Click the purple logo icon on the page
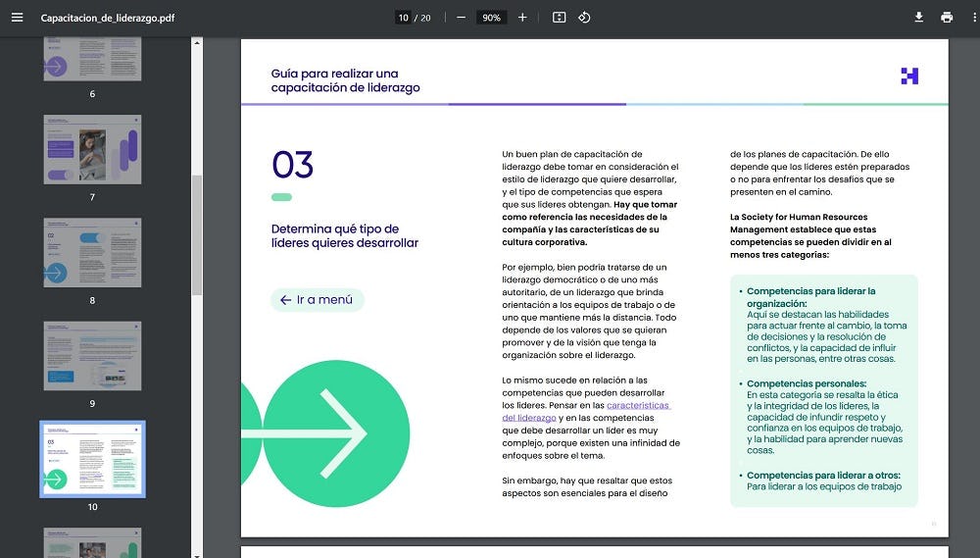980x558 pixels. 909,76
